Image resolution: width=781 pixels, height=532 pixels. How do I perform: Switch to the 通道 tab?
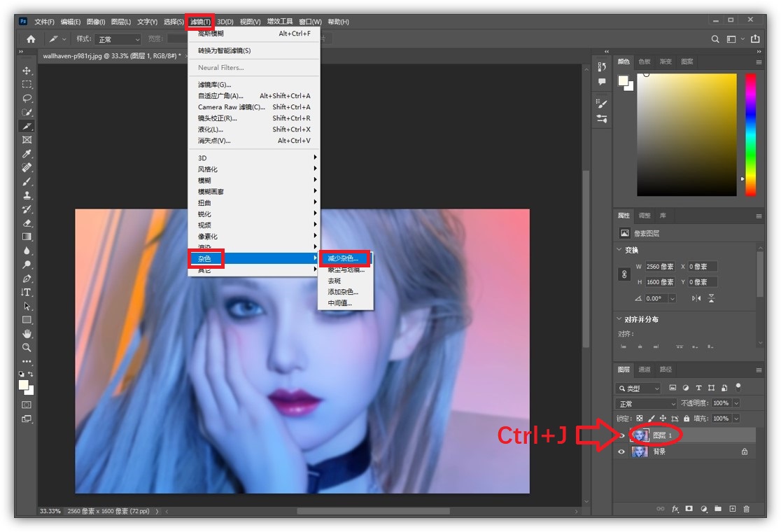tap(645, 370)
